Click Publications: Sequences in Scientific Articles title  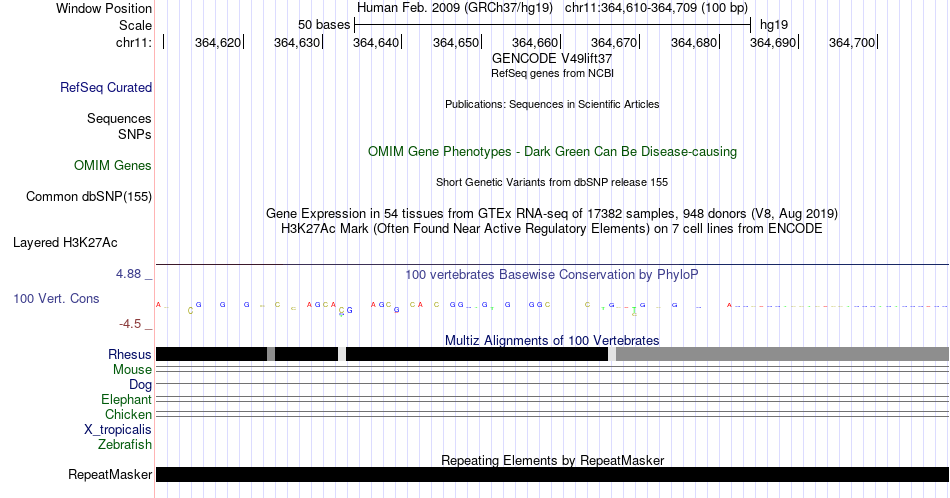[552, 104]
